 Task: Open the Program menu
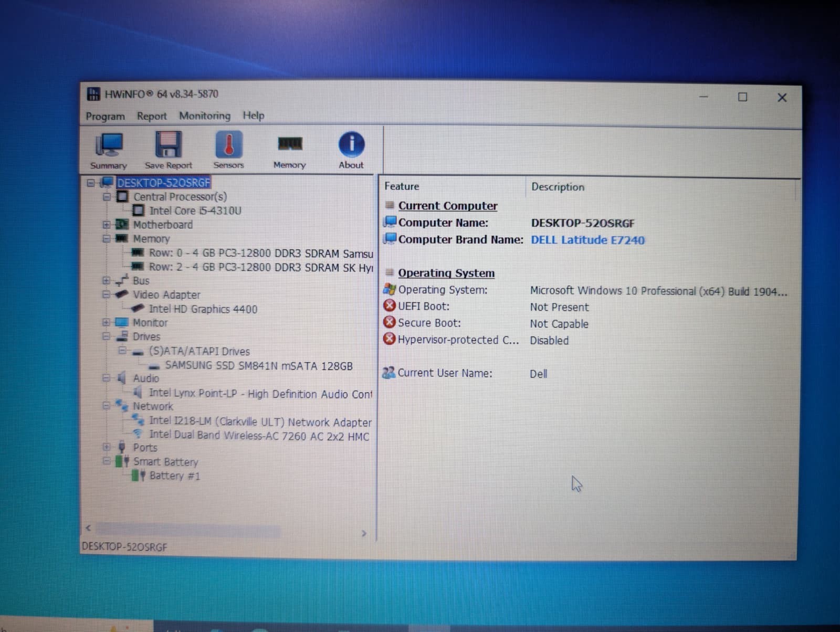click(x=106, y=116)
